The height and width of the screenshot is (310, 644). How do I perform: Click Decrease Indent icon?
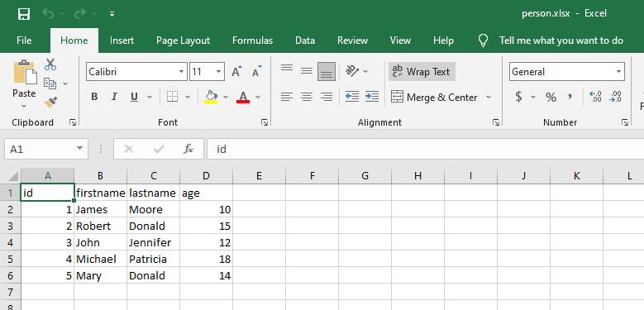point(352,97)
